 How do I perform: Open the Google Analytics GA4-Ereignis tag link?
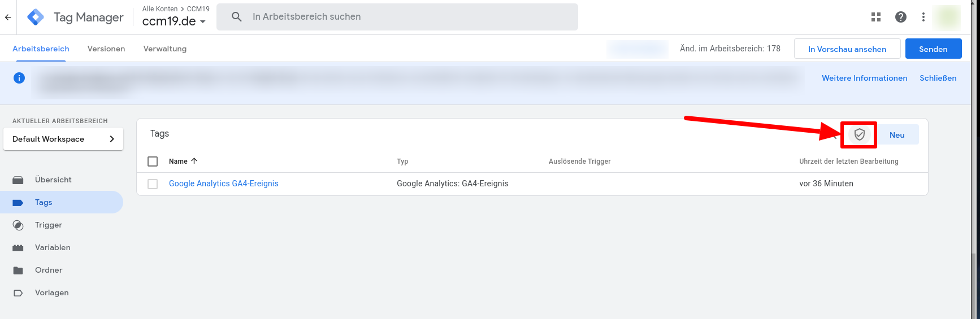pos(224,183)
